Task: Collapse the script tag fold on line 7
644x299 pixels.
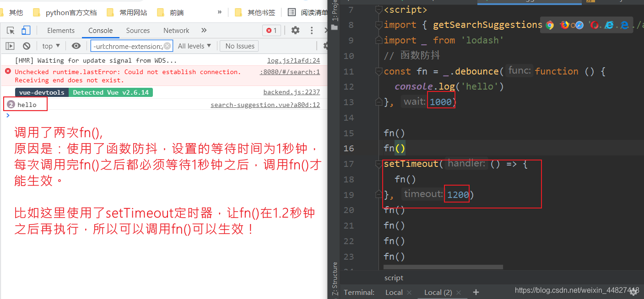Action: 378,10
